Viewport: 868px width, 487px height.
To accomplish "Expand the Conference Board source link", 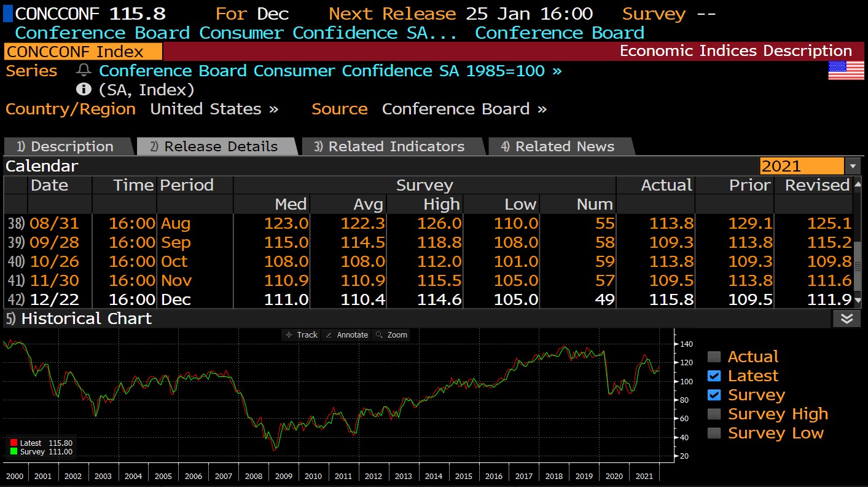I will point(464,109).
